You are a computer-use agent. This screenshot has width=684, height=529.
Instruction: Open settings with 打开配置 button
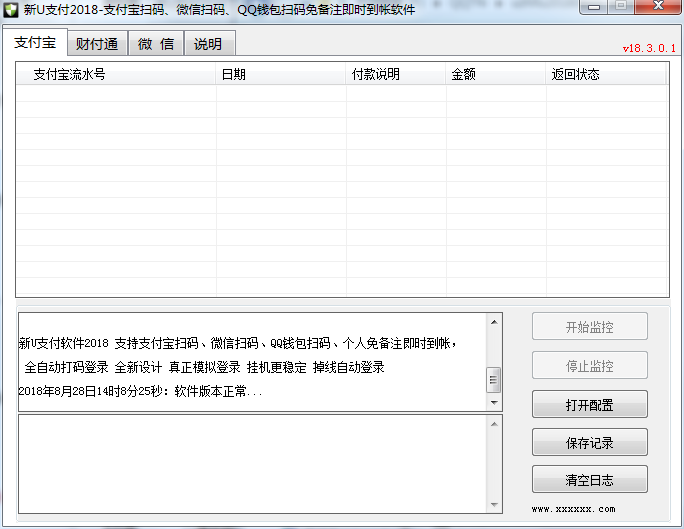[589, 405]
